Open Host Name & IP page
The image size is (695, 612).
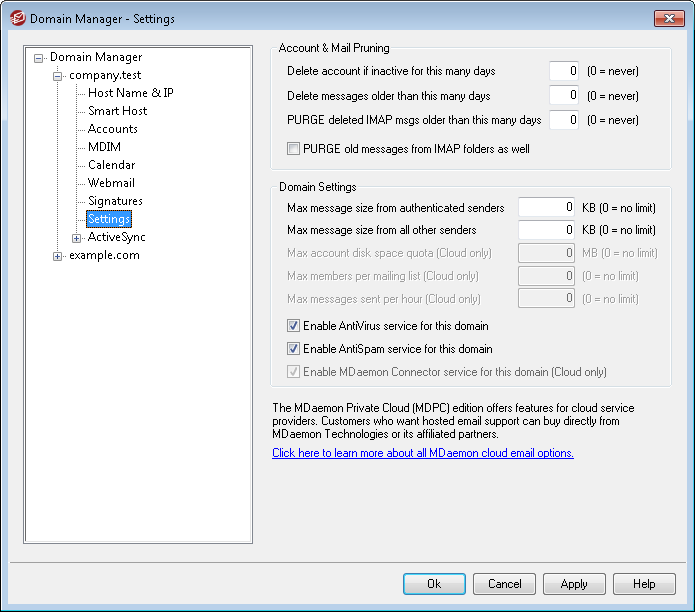click(x=131, y=93)
